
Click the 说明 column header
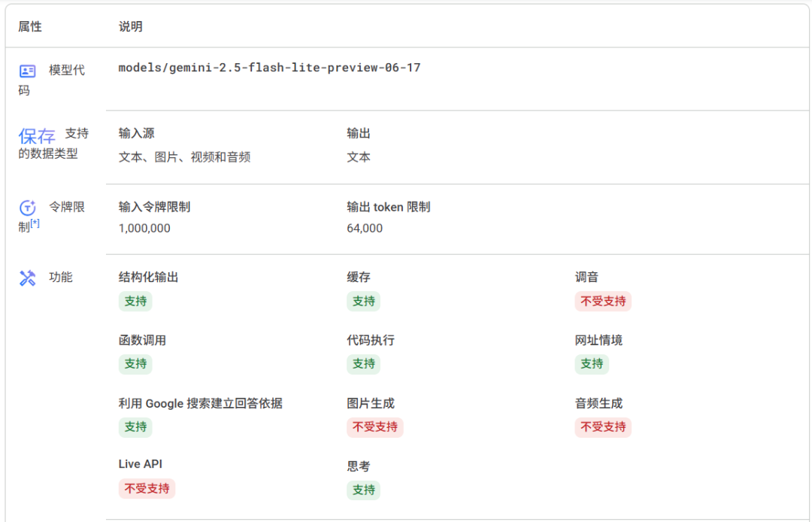tap(131, 26)
